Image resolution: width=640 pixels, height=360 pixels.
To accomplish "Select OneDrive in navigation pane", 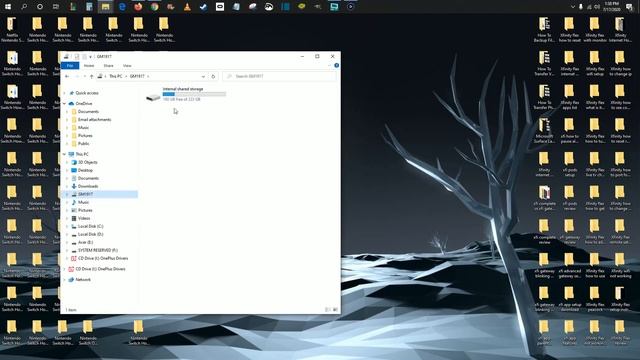I will coord(84,104).
